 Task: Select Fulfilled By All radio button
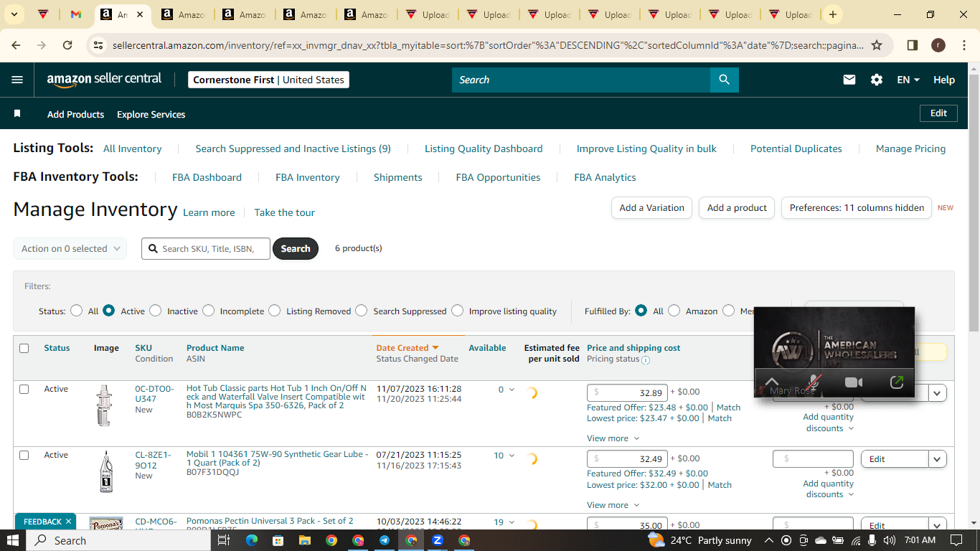pos(641,311)
